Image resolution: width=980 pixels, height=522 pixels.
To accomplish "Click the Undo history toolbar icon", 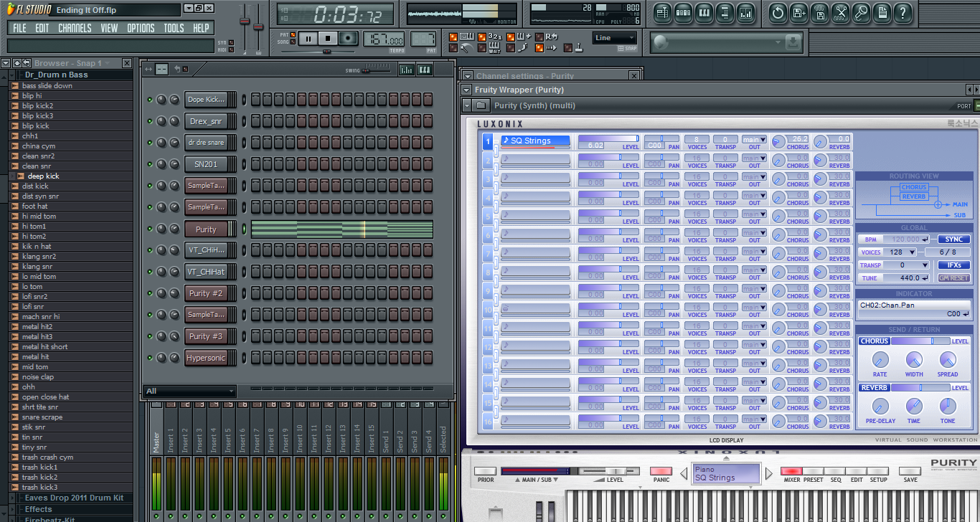I will [778, 12].
